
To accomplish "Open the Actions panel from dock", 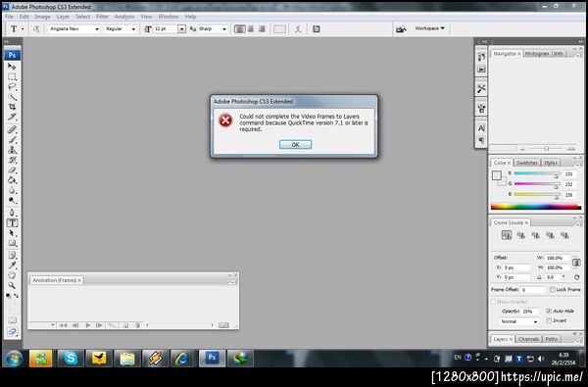I will (481, 70).
